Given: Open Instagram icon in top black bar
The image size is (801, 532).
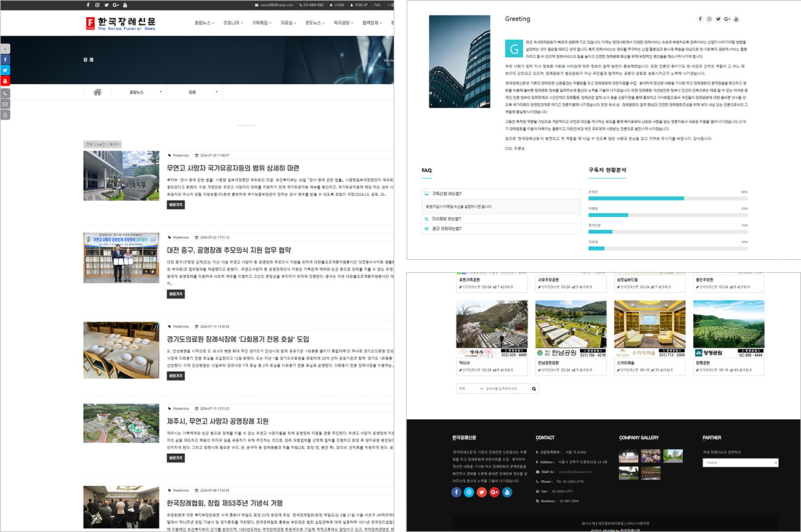Looking at the screenshot, I should (97, 5).
